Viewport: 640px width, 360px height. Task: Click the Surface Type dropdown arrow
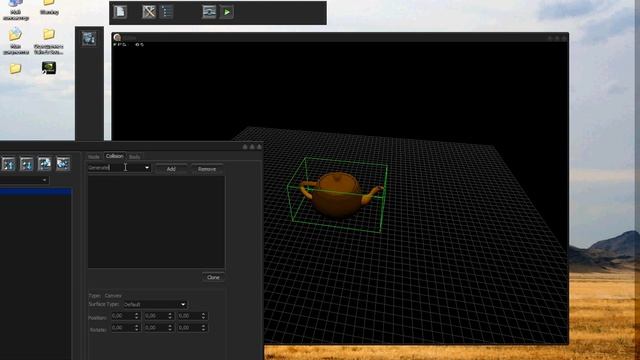click(x=183, y=304)
